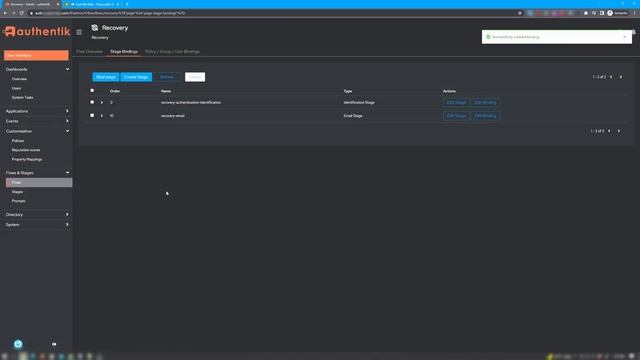Viewport: 640px width, 360px height.
Task: Open a new browser tab with plus
Action: [x=127, y=4]
